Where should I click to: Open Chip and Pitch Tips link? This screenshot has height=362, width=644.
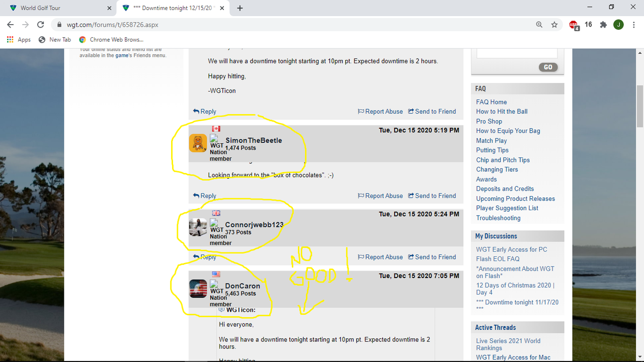[x=503, y=160]
